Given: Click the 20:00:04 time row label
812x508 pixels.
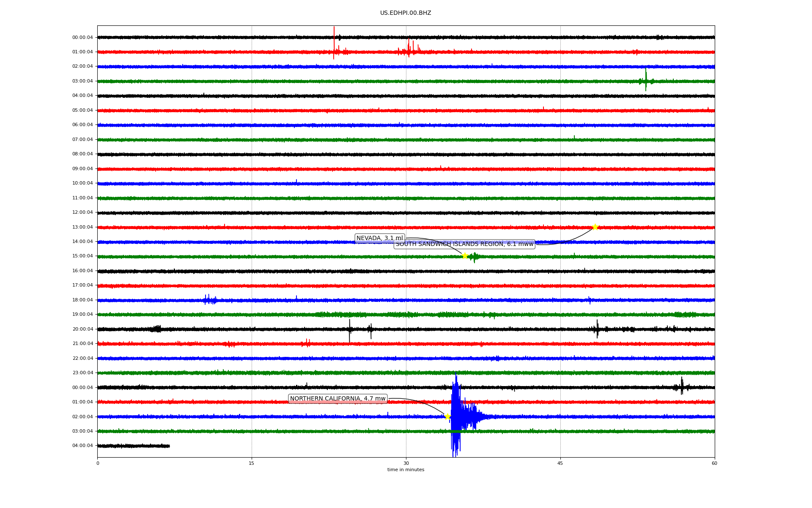Looking at the screenshot, I should (82, 329).
